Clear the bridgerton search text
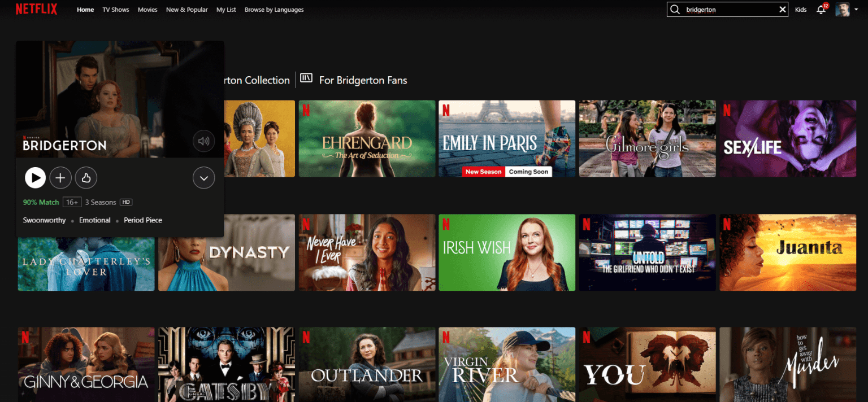 [782, 10]
